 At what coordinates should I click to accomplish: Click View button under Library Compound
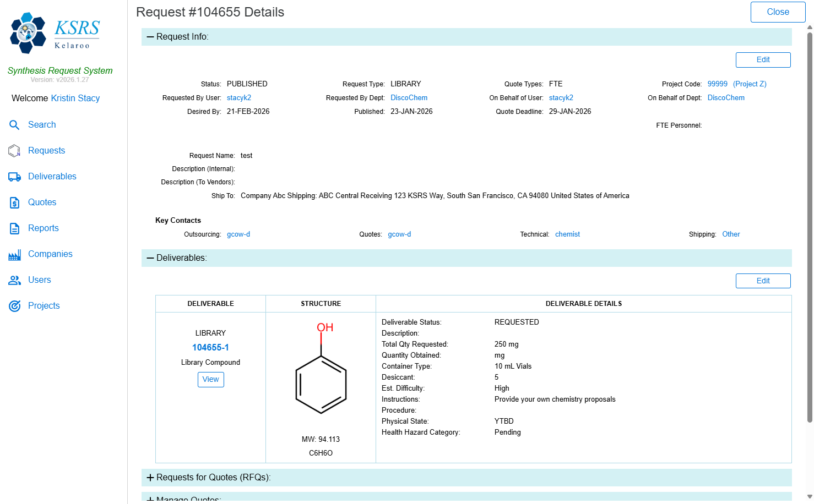click(210, 380)
